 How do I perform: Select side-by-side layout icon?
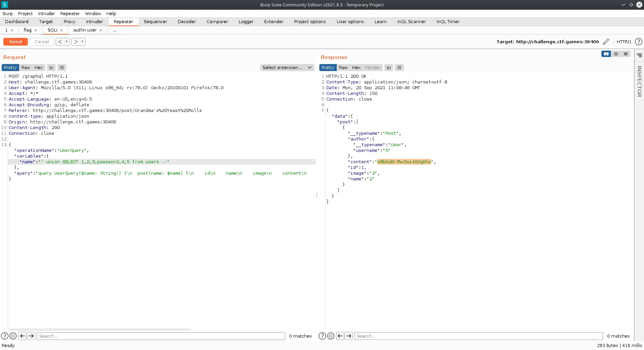(606, 54)
